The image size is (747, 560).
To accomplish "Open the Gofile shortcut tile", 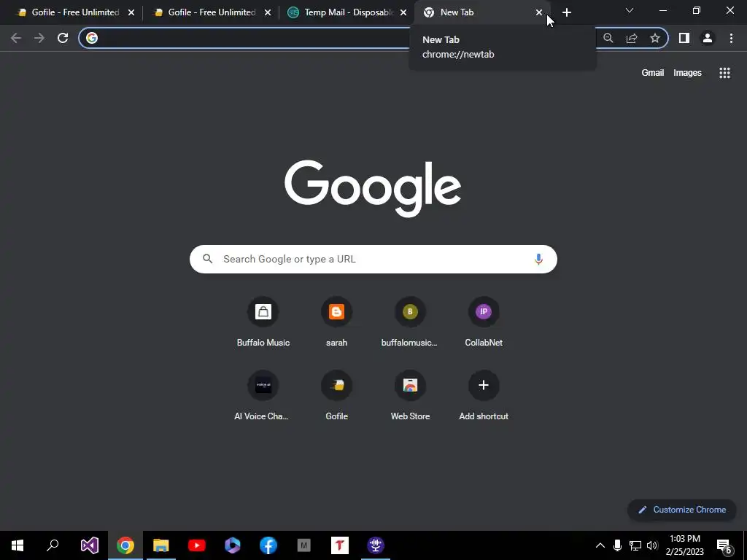I will (336, 395).
